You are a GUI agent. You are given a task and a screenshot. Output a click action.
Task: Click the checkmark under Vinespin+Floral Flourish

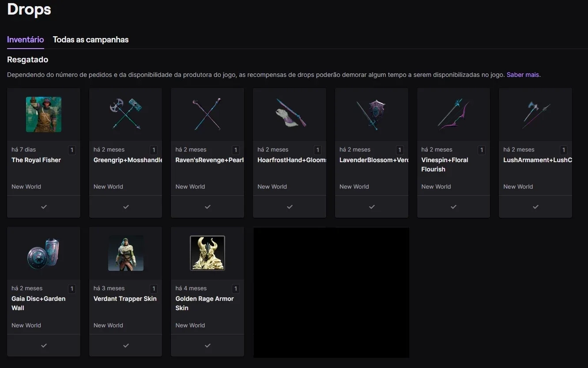(x=453, y=207)
